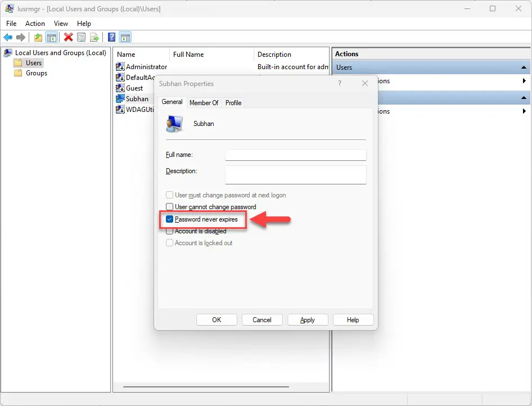Sort by the Name column header
The height and width of the screenshot is (406, 532).
(x=142, y=55)
